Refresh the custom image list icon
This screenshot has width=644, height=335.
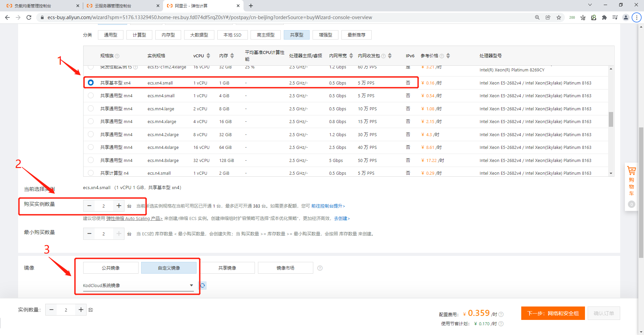(203, 285)
